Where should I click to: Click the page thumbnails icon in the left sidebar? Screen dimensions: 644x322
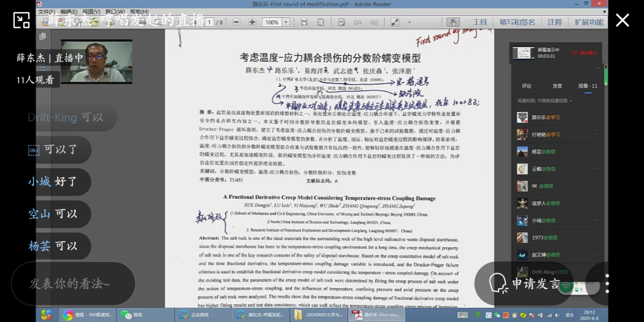[43, 37]
